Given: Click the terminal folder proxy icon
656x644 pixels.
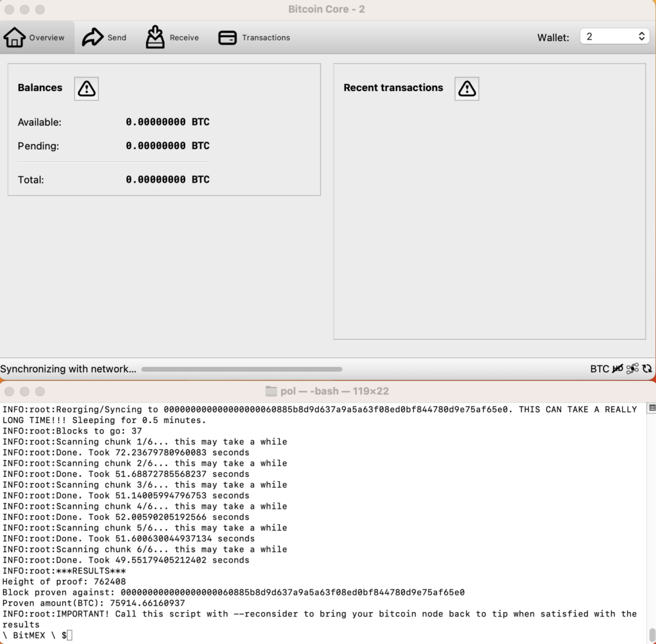Looking at the screenshot, I should [x=271, y=392].
